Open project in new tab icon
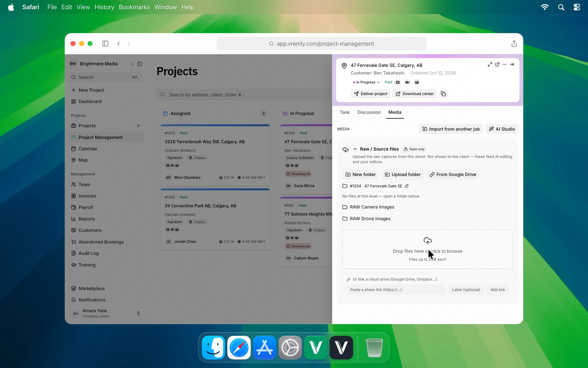 coord(497,64)
